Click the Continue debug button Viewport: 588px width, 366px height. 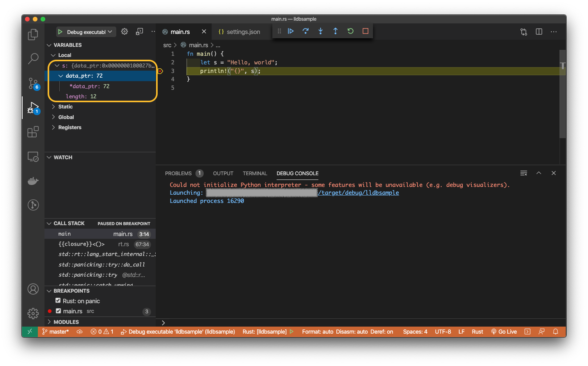click(x=291, y=31)
